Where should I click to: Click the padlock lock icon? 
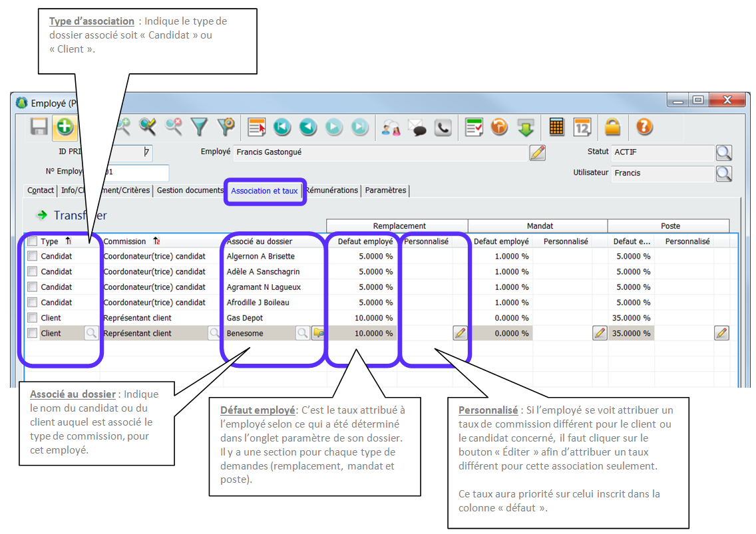pos(612,127)
